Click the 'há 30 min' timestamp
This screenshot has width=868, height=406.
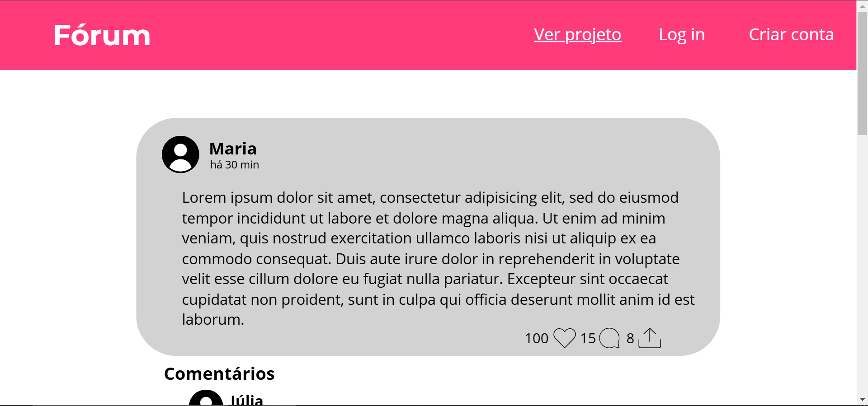point(234,165)
